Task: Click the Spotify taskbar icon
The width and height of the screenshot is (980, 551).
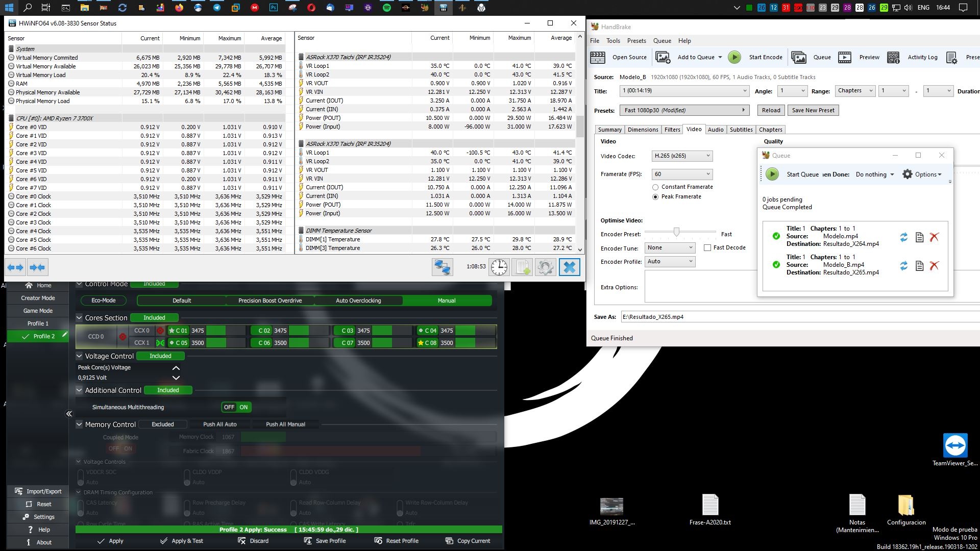Action: [x=386, y=8]
